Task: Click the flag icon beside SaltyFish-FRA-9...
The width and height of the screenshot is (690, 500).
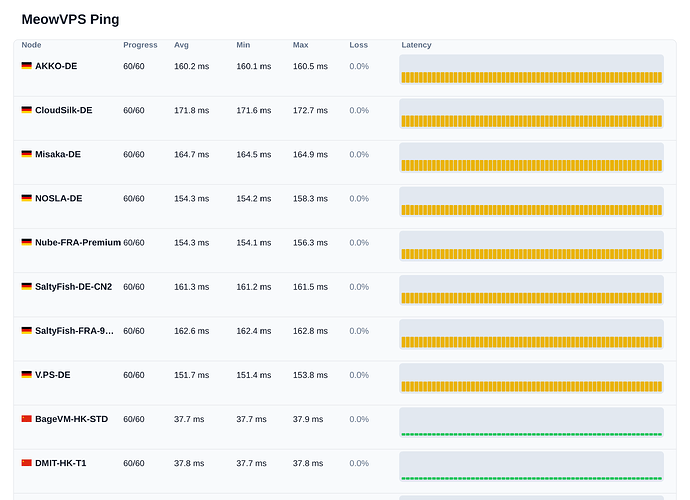Action: 26,330
